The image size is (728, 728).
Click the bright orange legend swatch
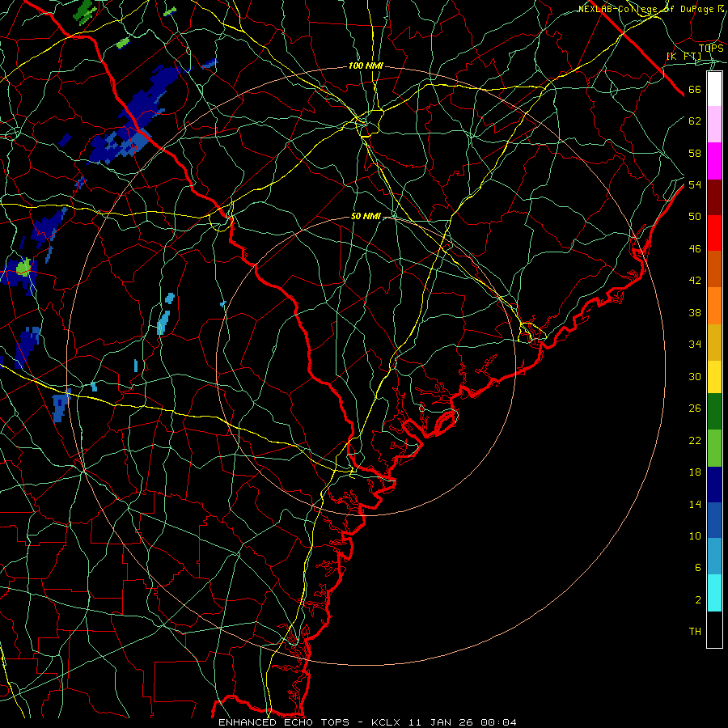[x=714, y=306]
